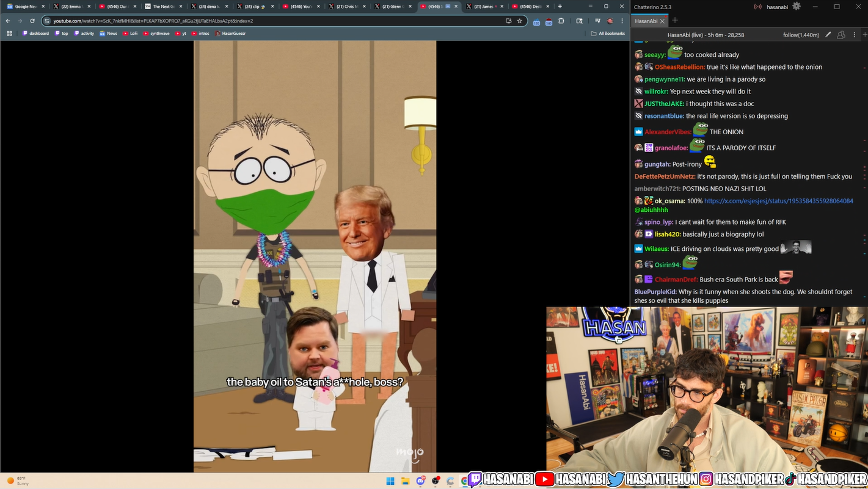
Task: Switch to the '(21) Chris M' tab
Action: click(346, 6)
